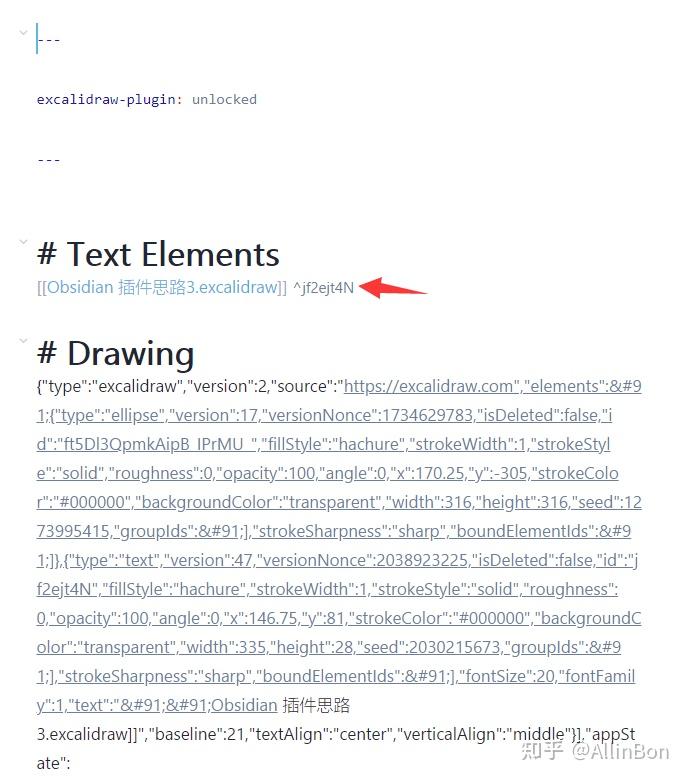Click the excalidraw-plugin frontmatter key
686x778 pixels.
tap(106, 99)
